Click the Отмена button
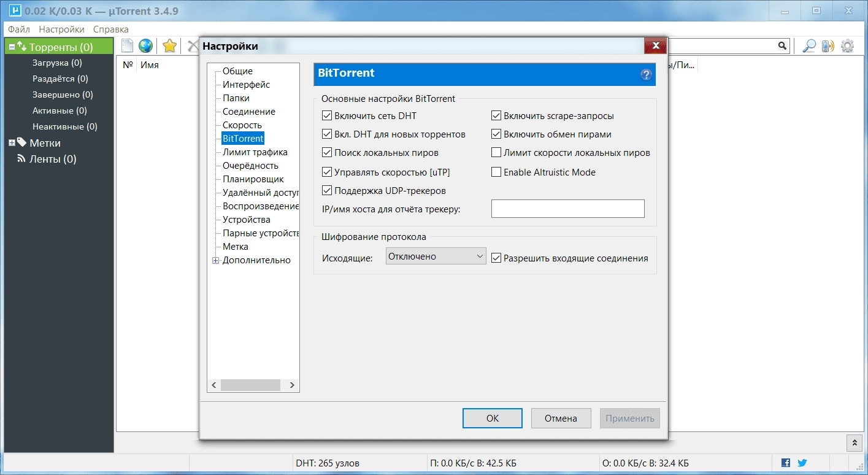The image size is (868, 475). click(x=560, y=418)
